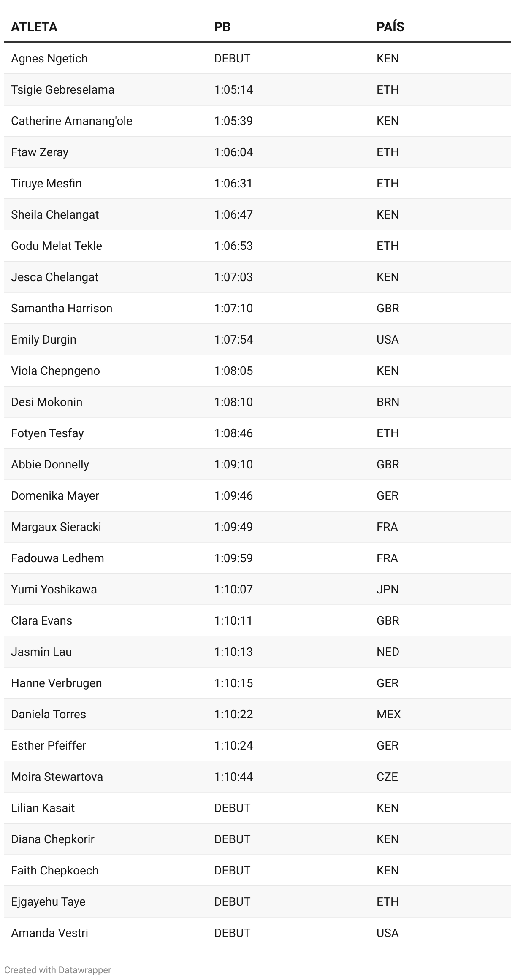The width and height of the screenshot is (515, 980).
Task: Open the Created with Datawrapper link
Action: tap(58, 970)
